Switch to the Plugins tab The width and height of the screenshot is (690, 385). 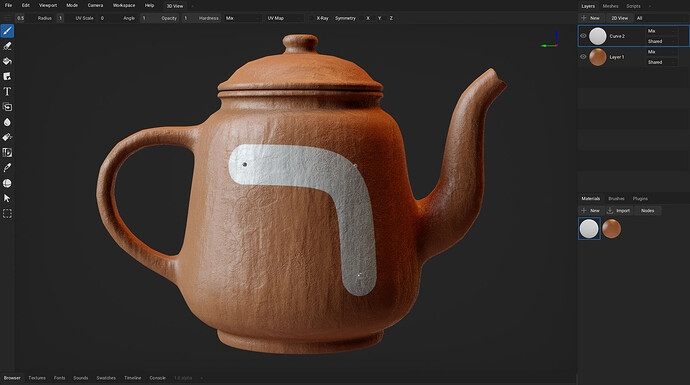click(x=640, y=199)
